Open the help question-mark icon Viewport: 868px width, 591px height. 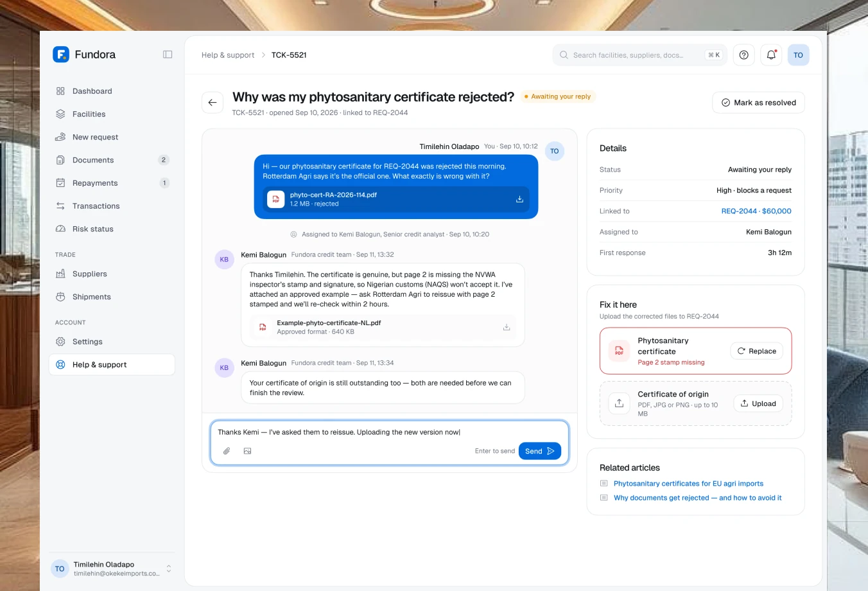click(x=743, y=55)
